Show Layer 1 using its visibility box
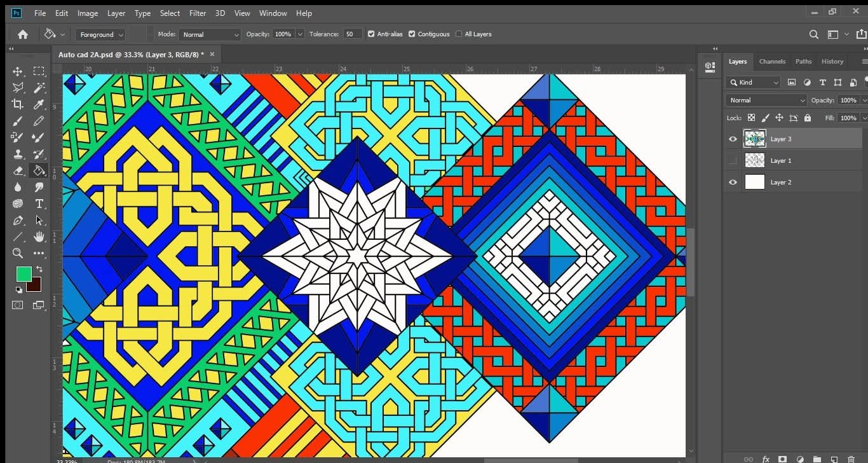 [733, 161]
